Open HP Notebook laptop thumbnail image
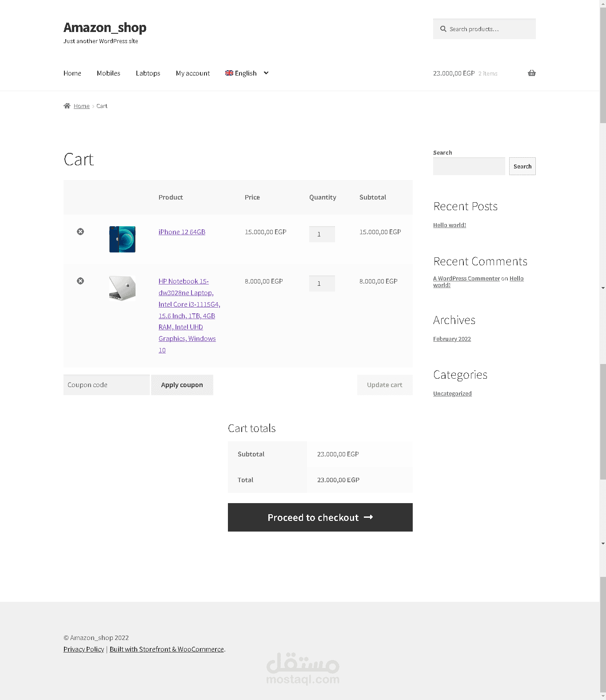Screen dimensions: 606x700 click(122, 288)
